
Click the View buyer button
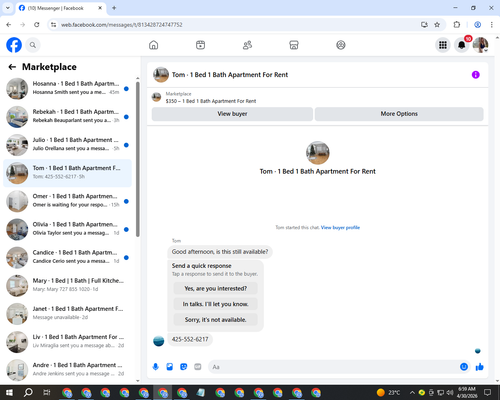232,114
